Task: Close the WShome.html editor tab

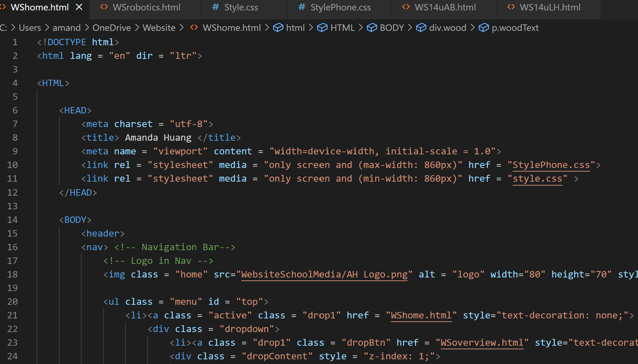Action: [79, 7]
